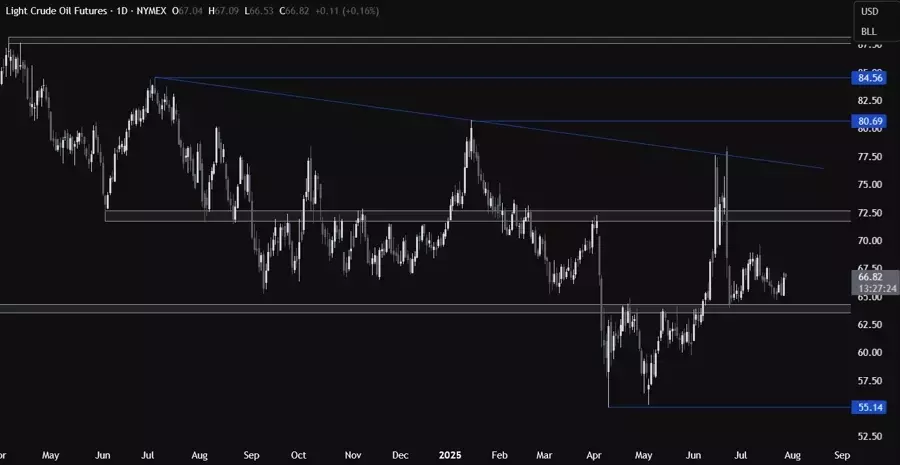Select the 55.14 support price label
900x465 pixels.
pyautogui.click(x=869, y=408)
